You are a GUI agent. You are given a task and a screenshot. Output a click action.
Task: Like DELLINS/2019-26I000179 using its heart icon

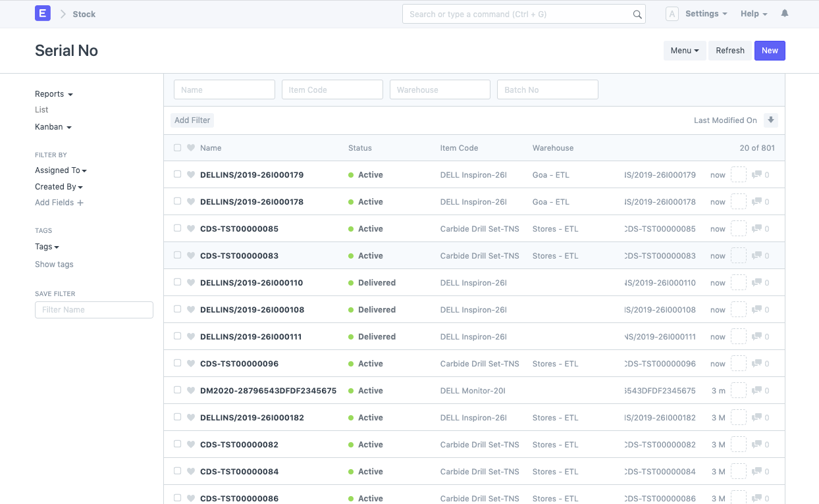point(190,174)
